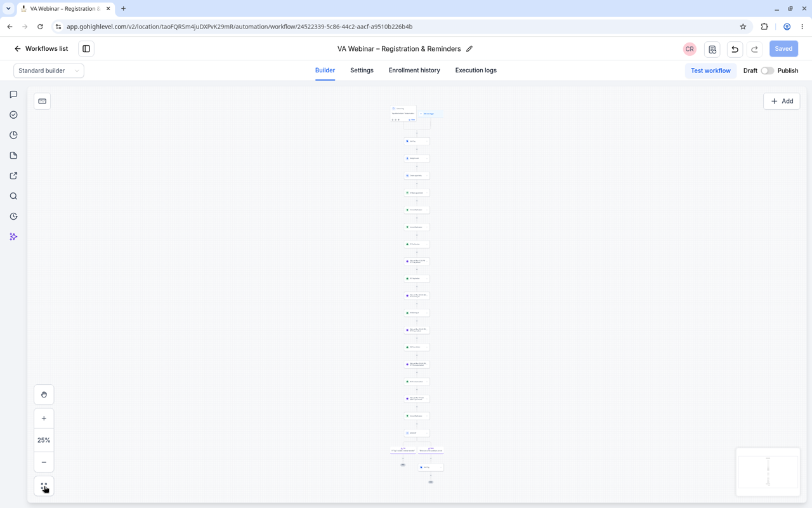The width and height of the screenshot is (812, 508).
Task: Open the document sidebar icon
Action: (13, 156)
